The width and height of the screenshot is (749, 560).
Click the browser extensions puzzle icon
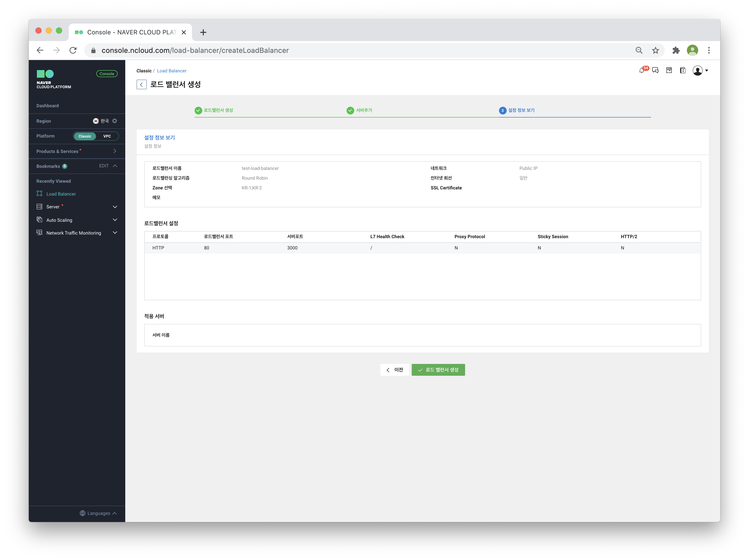tap(676, 51)
